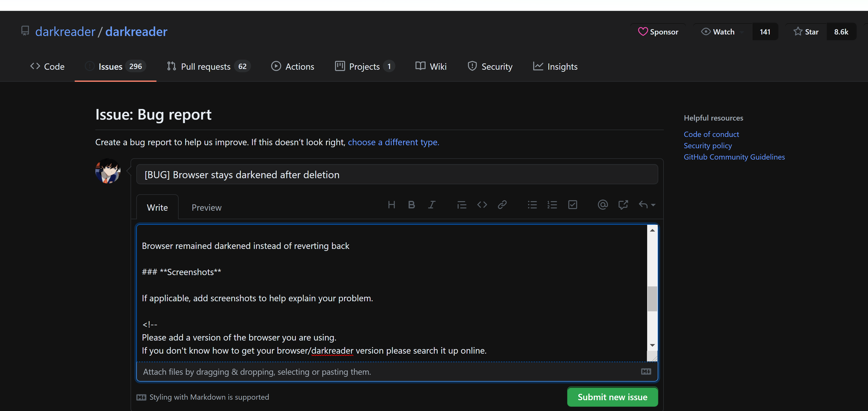Image resolution: width=868 pixels, height=411 pixels.
Task: Click the text area scrollbar up arrow
Action: 652,230
